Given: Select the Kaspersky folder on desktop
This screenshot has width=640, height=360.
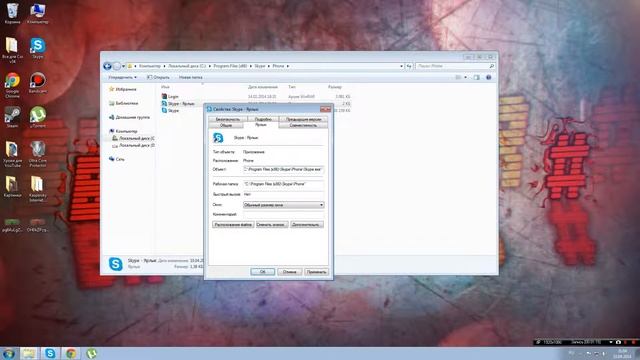Looking at the screenshot, I should (38, 189).
